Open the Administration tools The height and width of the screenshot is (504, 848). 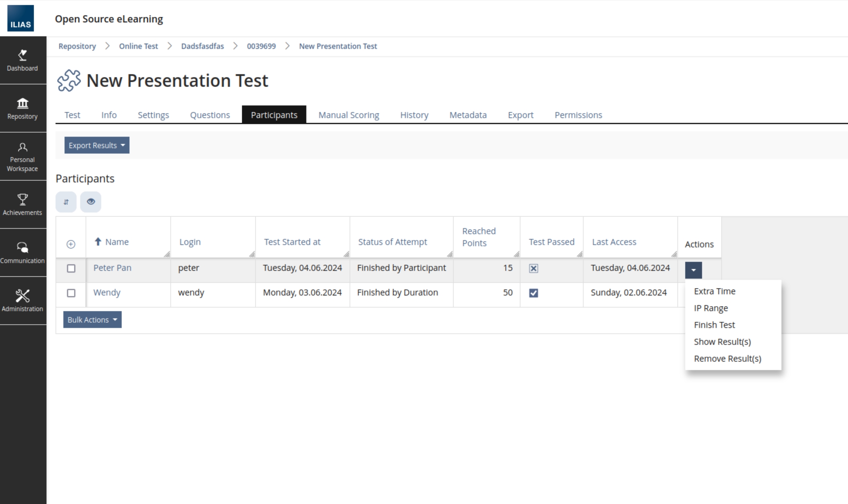coord(23,300)
